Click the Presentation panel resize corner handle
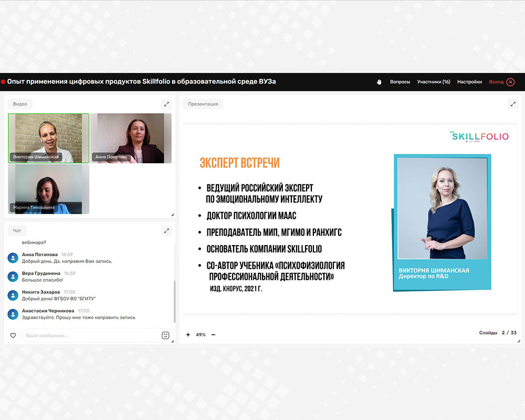This screenshot has height=420, width=525. click(519, 341)
